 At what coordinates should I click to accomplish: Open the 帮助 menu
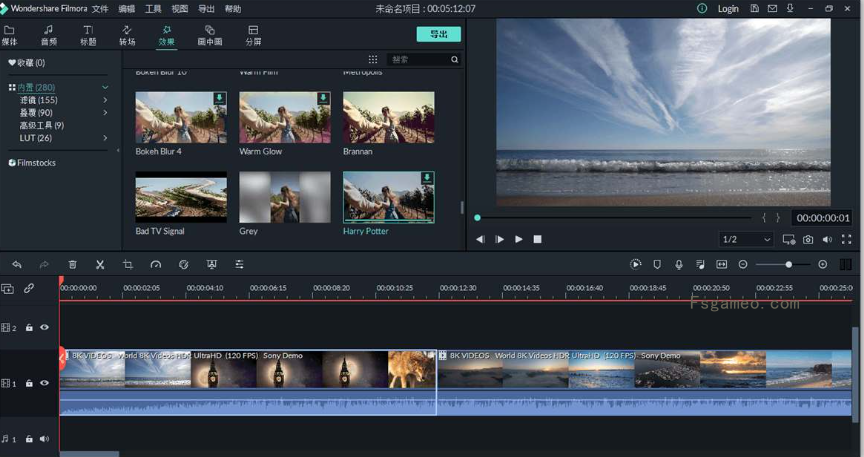point(233,9)
